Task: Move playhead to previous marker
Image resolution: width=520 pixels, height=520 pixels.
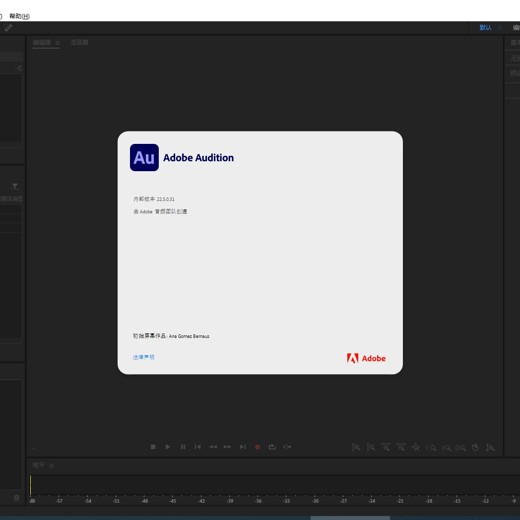Action: 198,447
